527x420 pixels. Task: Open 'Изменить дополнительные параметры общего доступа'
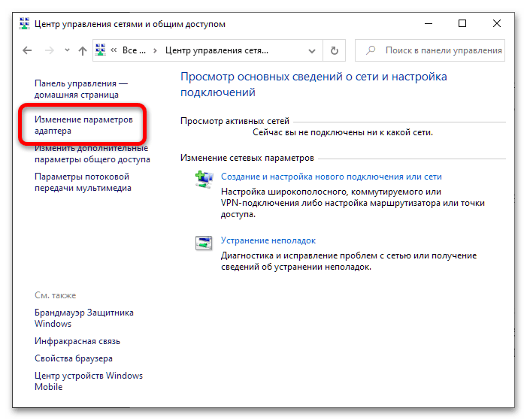click(92, 153)
